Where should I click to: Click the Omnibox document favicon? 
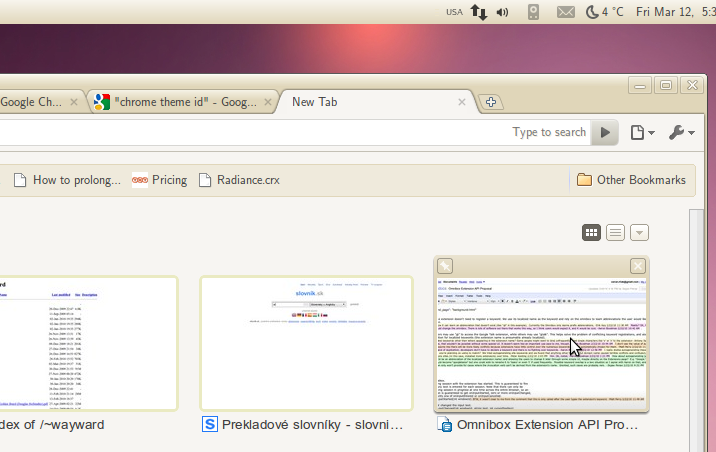point(444,425)
